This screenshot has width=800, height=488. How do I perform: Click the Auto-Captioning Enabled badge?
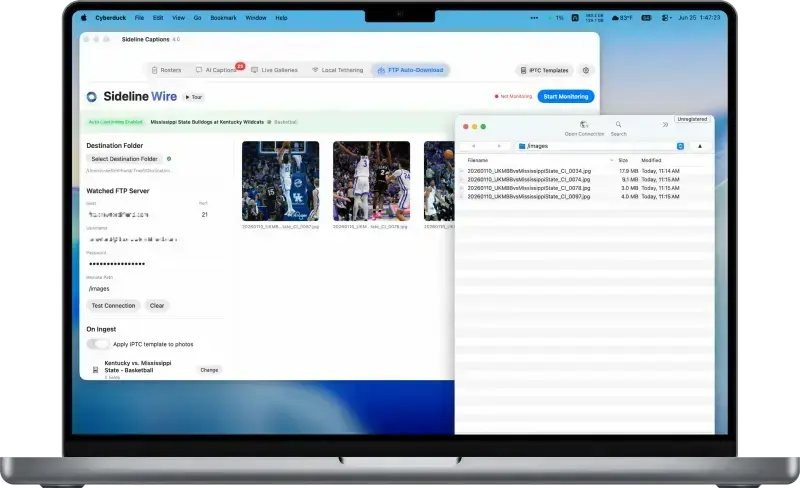coord(116,122)
